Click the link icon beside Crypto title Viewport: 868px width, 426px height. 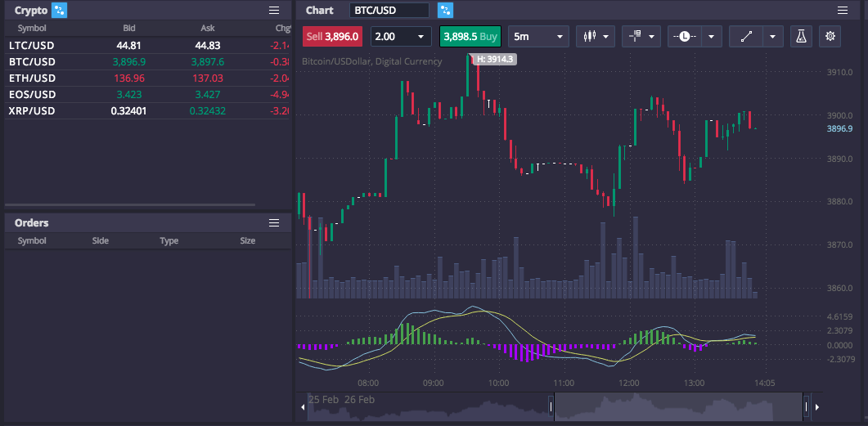59,10
